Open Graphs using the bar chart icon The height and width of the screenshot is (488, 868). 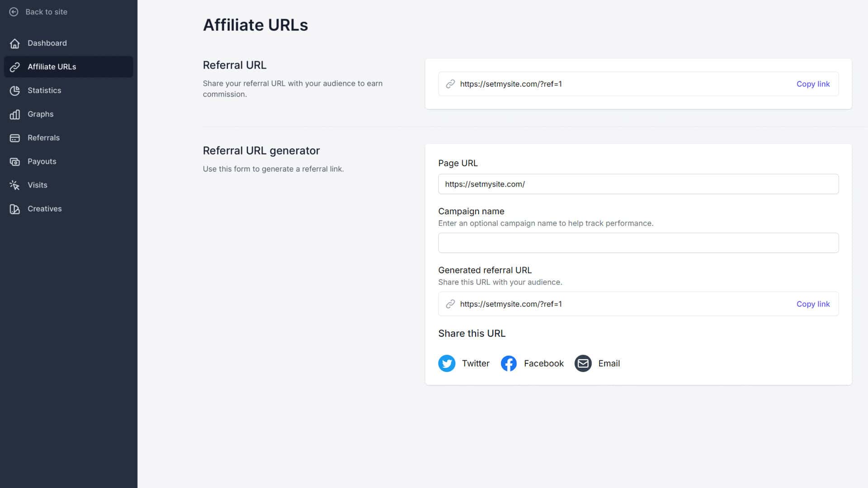15,114
